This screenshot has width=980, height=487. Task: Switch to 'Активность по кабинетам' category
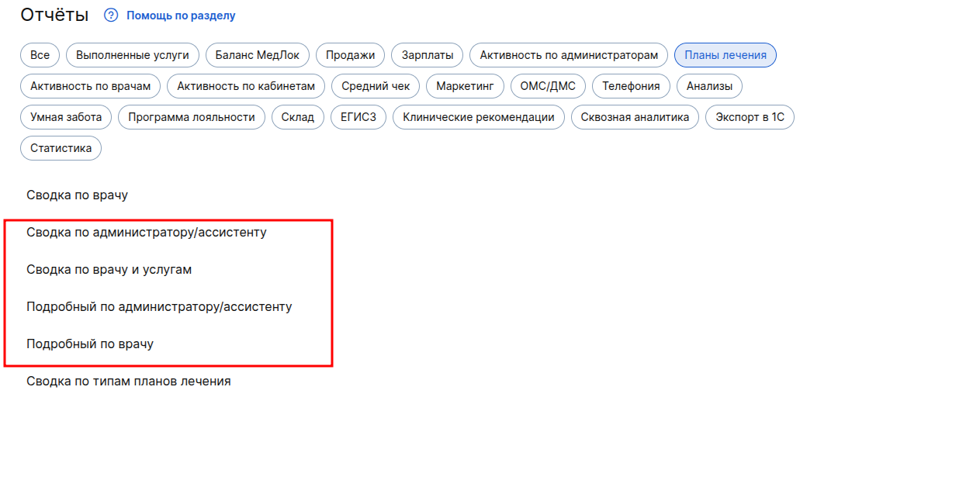pos(246,86)
